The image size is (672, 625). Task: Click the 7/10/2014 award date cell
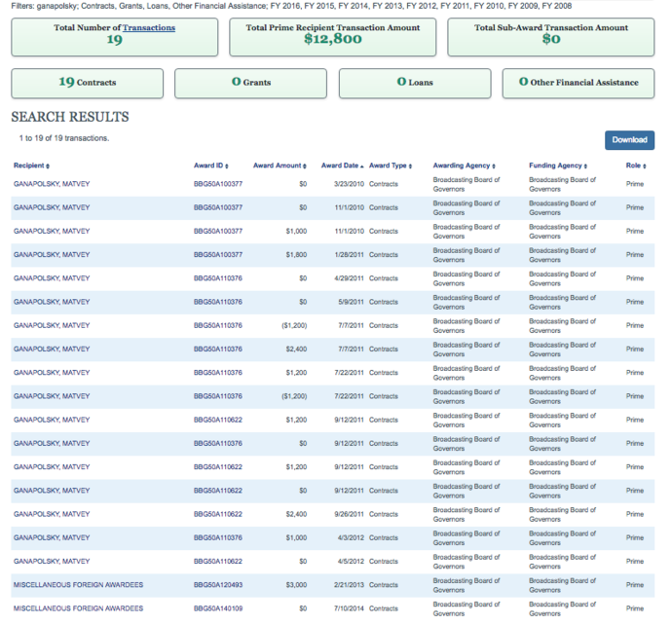349,608
